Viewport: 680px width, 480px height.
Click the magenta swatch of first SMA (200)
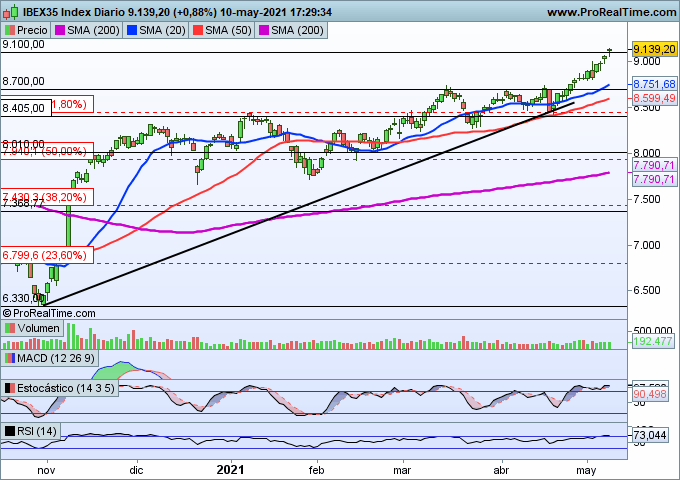point(60,30)
